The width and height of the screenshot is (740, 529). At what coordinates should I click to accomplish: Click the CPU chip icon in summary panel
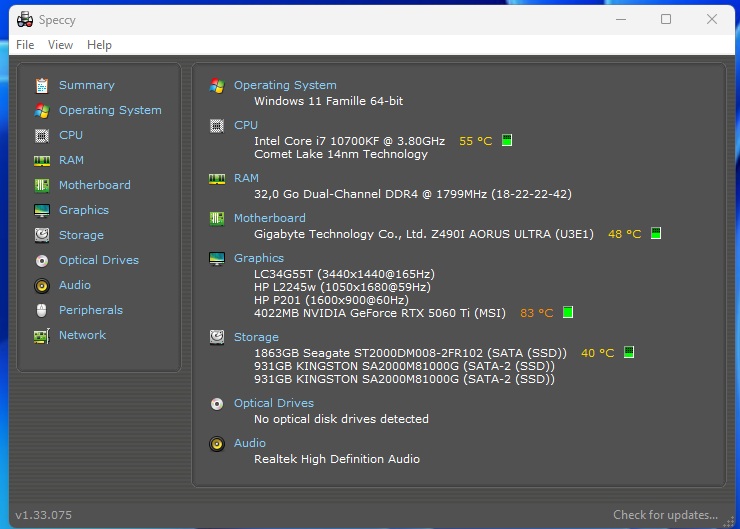217,126
